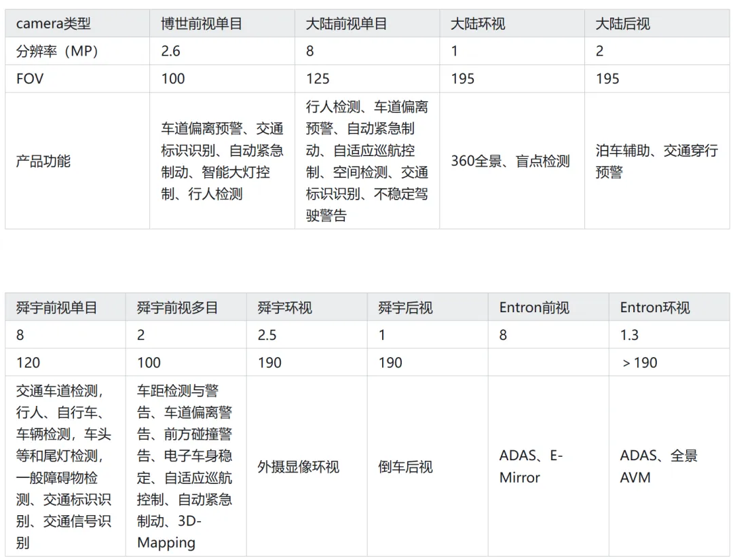Screen dimensions: 733x560
Task: Click the '舜宇前视多目' header
Action: click(x=185, y=307)
